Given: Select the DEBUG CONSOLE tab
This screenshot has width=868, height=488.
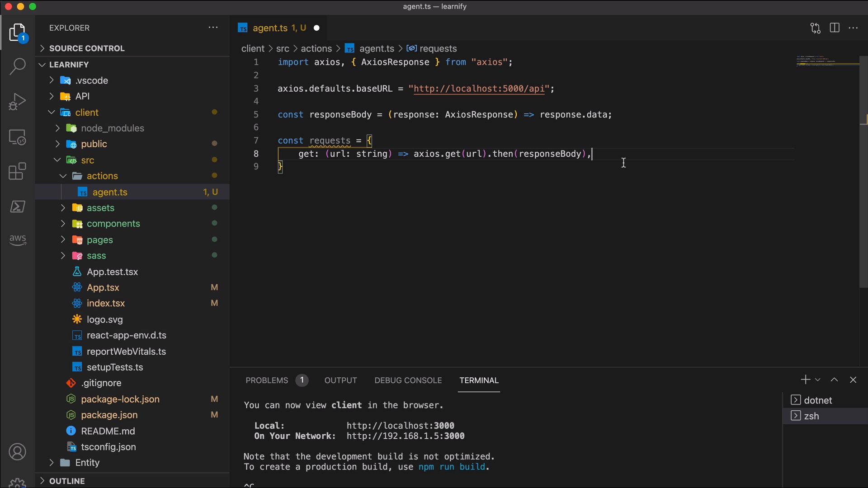Looking at the screenshot, I should [408, 381].
